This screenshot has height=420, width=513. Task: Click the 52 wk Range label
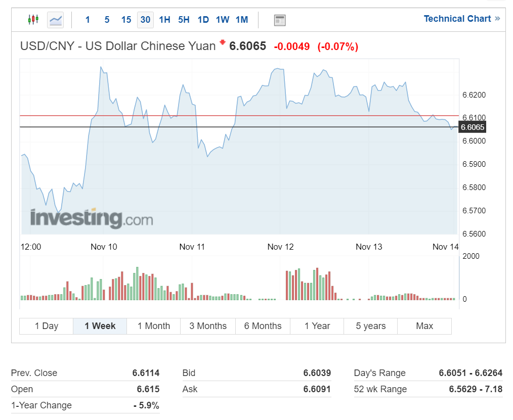click(380, 389)
